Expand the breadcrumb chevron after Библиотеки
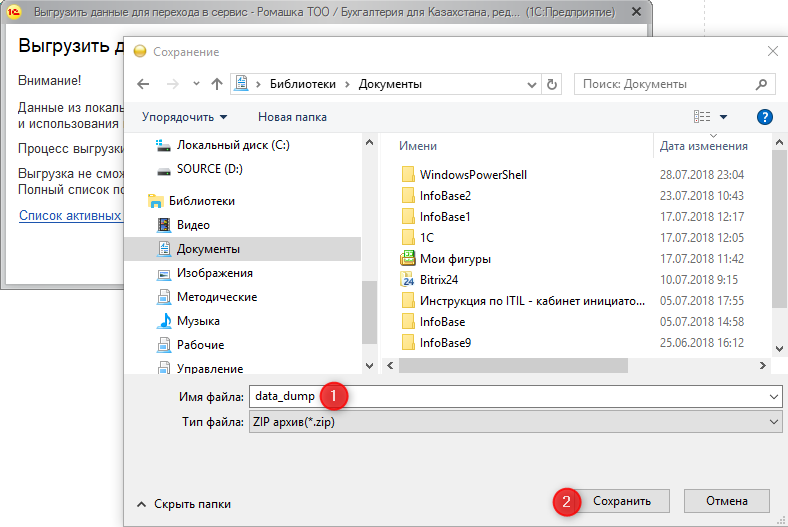The width and height of the screenshot is (788, 527). coord(347,84)
